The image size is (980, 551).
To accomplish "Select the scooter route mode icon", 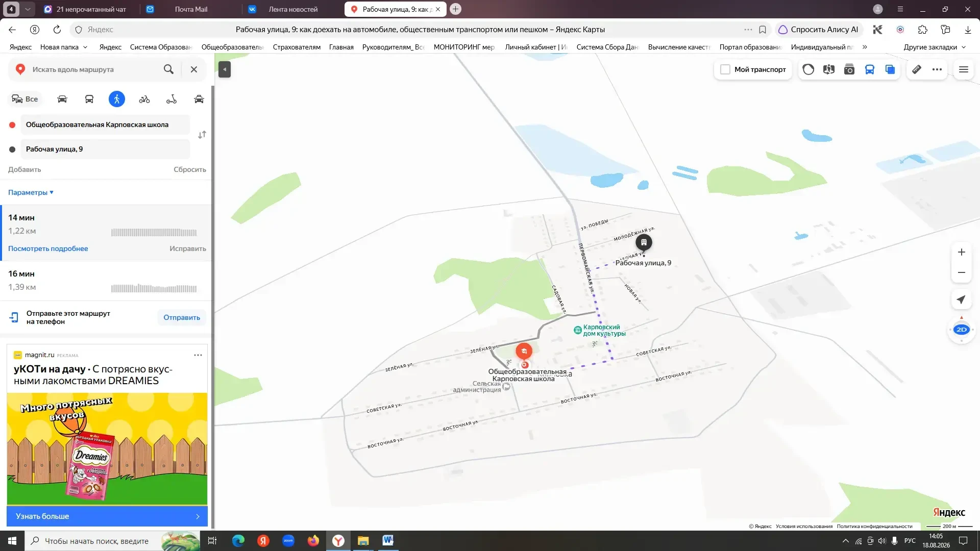I will coord(171,99).
